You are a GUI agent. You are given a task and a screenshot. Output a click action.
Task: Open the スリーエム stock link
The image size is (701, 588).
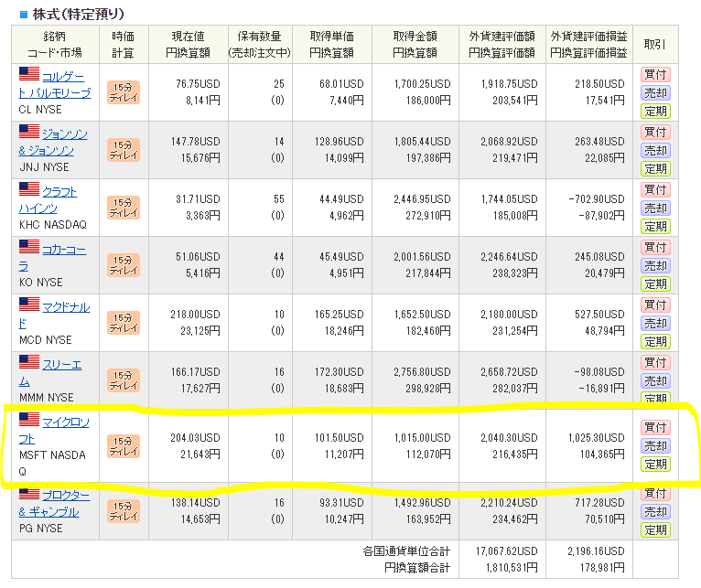(61, 365)
